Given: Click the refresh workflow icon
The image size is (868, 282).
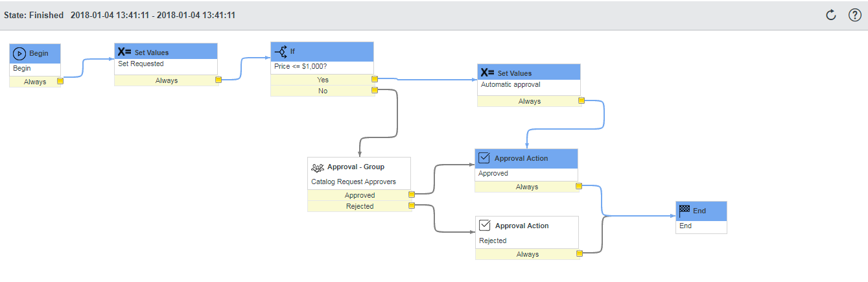Looking at the screenshot, I should click(831, 15).
